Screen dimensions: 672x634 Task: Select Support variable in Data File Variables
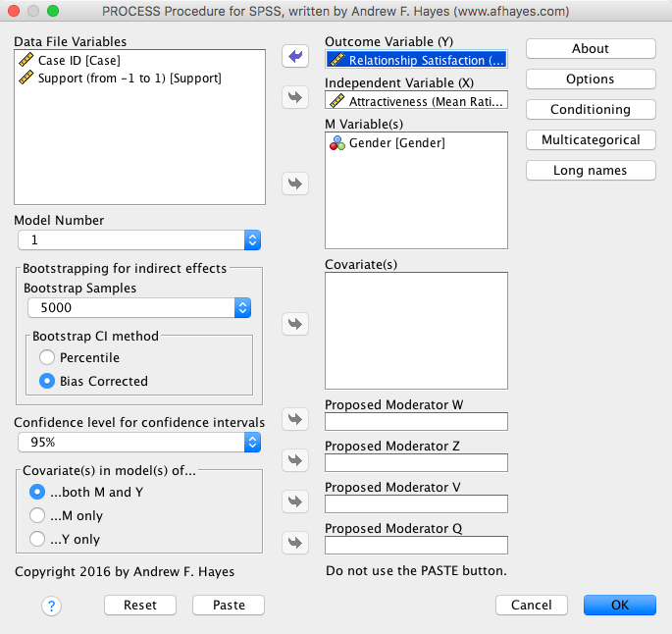[129, 78]
